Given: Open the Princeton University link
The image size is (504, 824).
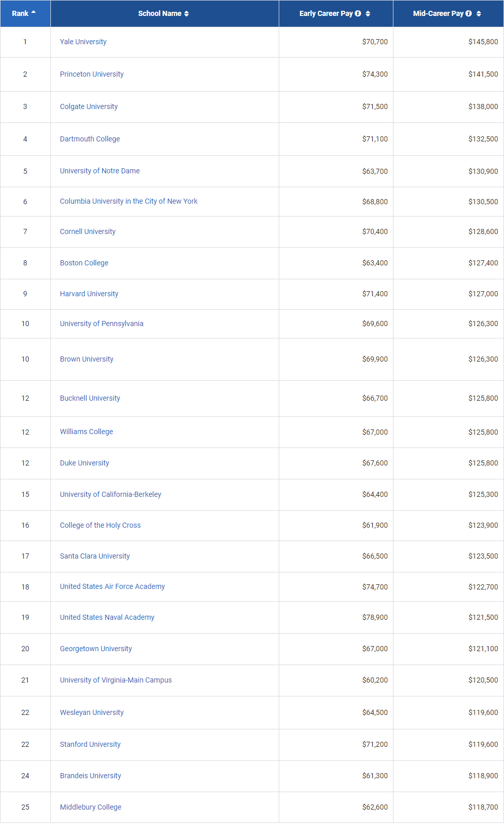Looking at the screenshot, I should pos(92,74).
